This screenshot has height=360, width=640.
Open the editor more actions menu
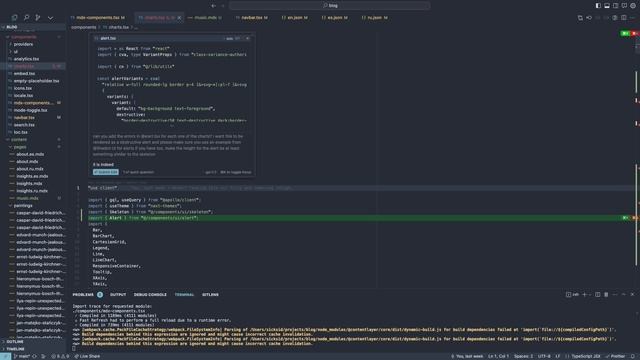coord(633,18)
